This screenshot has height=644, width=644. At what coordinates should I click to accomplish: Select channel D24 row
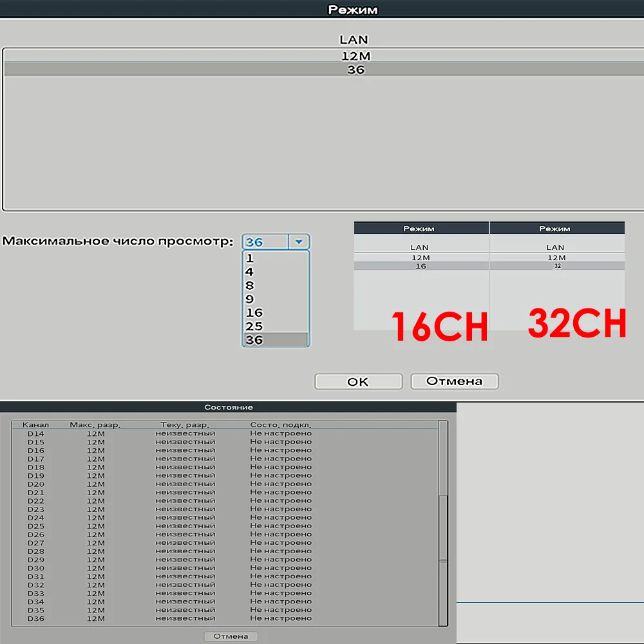click(225, 518)
